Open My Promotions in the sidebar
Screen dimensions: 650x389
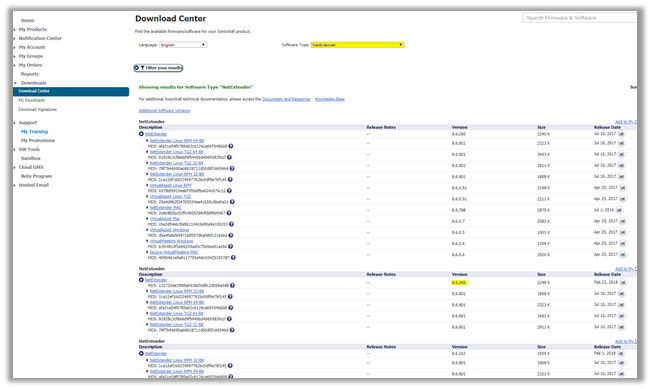38,141
